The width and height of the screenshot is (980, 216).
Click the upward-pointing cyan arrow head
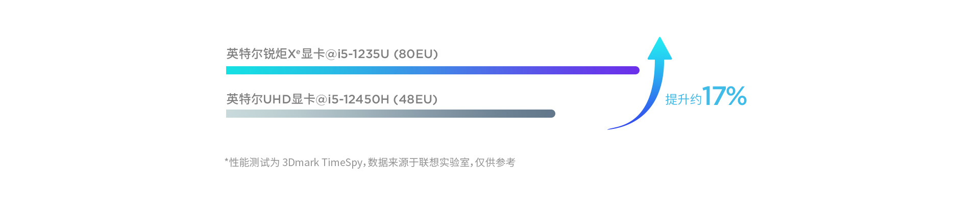659,48
